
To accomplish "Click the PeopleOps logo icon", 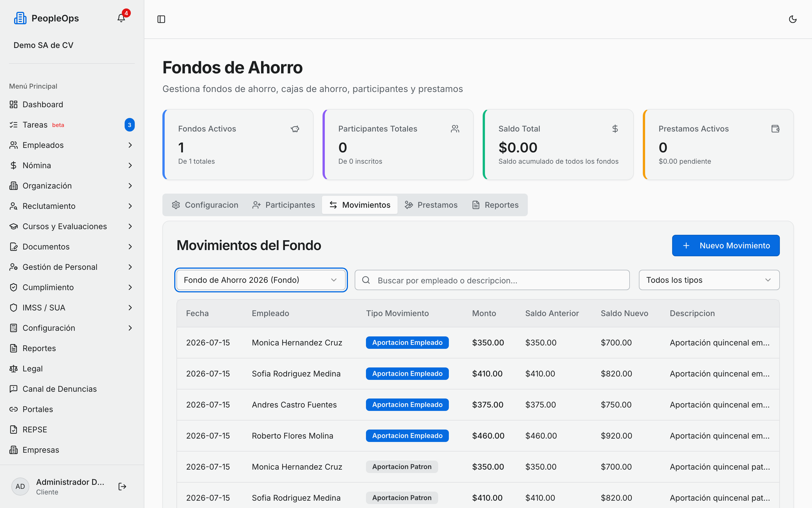I will point(20,18).
